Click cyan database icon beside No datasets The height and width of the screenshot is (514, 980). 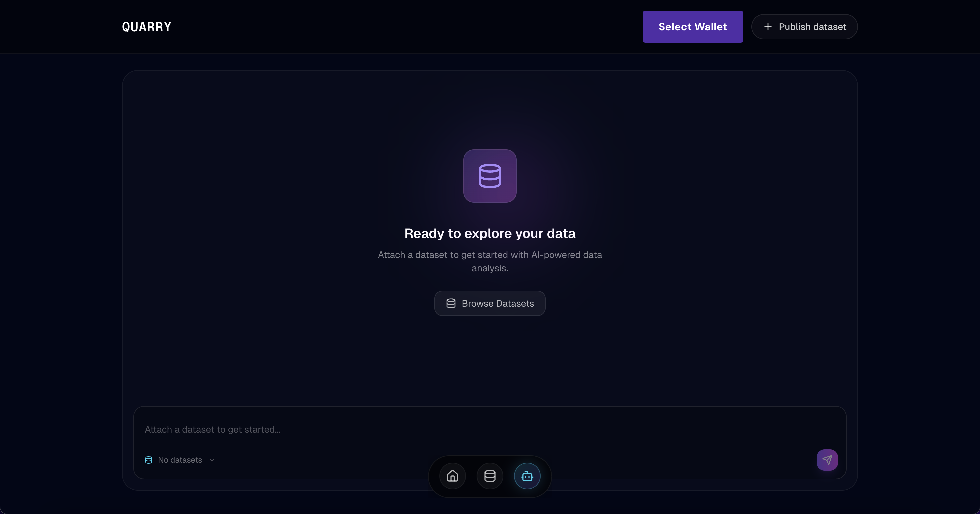click(149, 460)
